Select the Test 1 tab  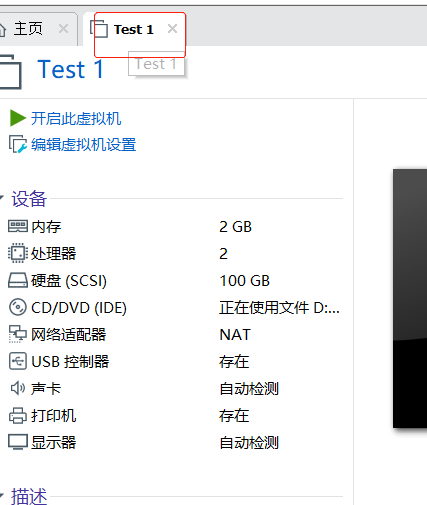(134, 29)
